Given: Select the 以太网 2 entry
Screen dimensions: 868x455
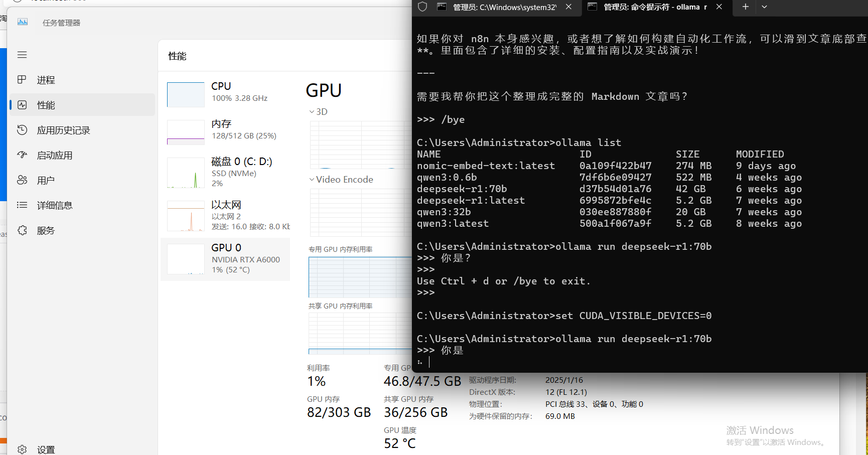Looking at the screenshot, I should click(x=226, y=215).
